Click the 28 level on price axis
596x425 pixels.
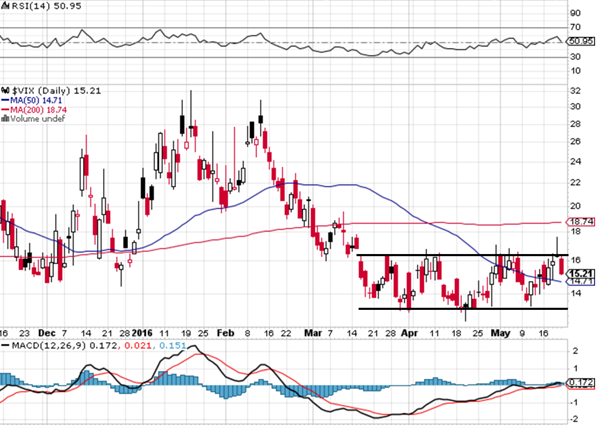[x=575, y=124]
